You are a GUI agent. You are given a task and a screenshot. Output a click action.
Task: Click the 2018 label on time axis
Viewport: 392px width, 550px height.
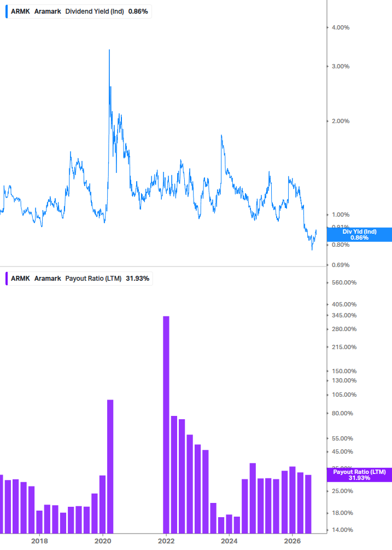[39, 541]
